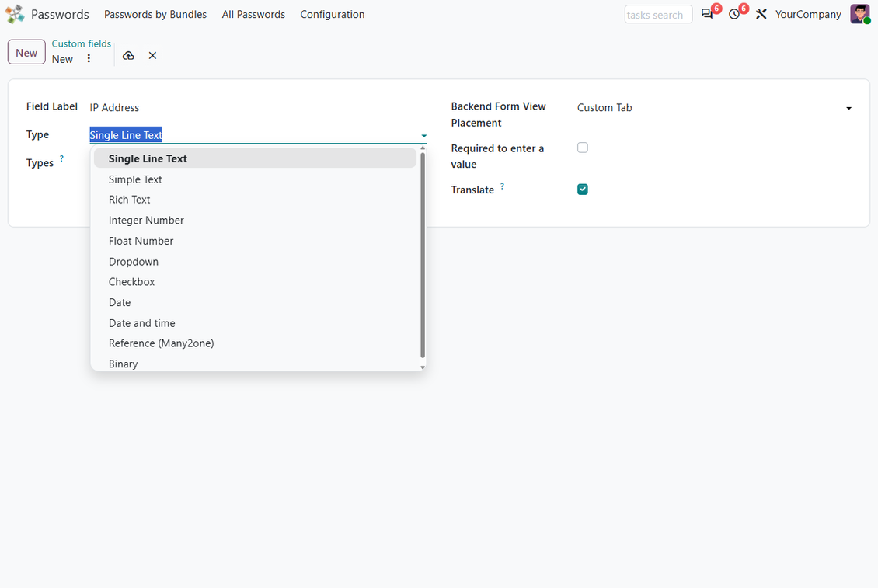Open the debug tools wrench icon
Screen dimensions: 878x588
(x=761, y=14)
